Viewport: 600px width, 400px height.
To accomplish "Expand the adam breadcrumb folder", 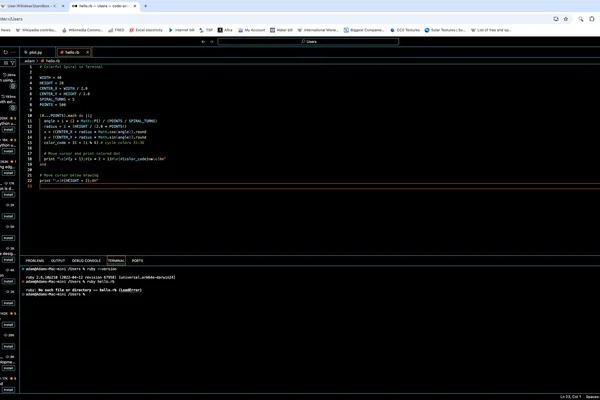I will (x=29, y=61).
